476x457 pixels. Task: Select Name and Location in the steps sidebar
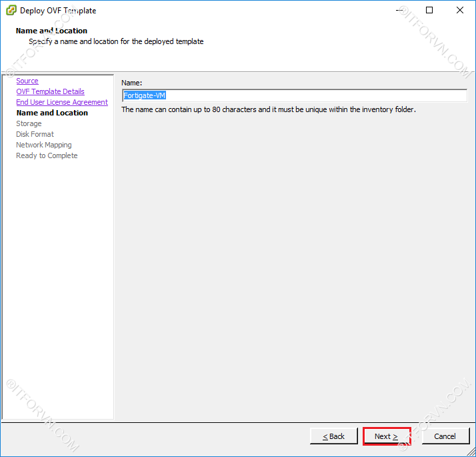tap(52, 113)
